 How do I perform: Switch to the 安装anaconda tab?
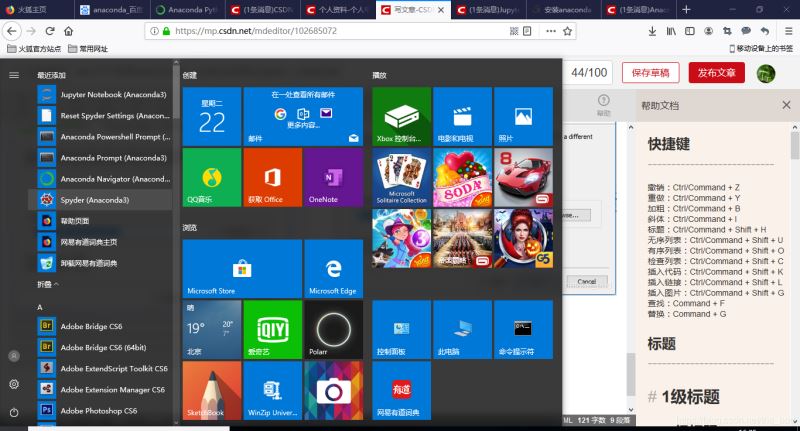point(562,10)
